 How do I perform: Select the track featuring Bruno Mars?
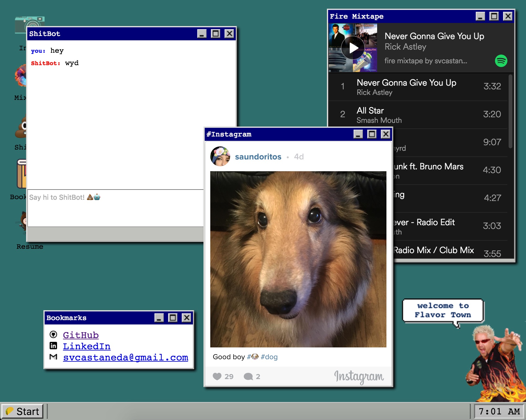[450, 171]
